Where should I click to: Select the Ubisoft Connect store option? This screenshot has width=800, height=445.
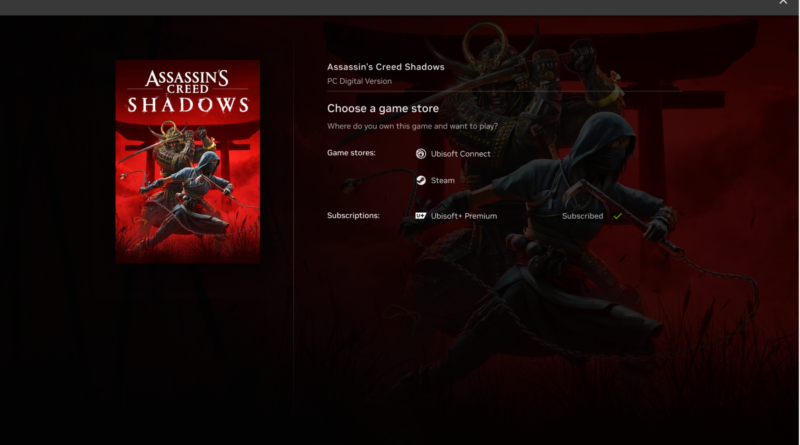(460, 154)
